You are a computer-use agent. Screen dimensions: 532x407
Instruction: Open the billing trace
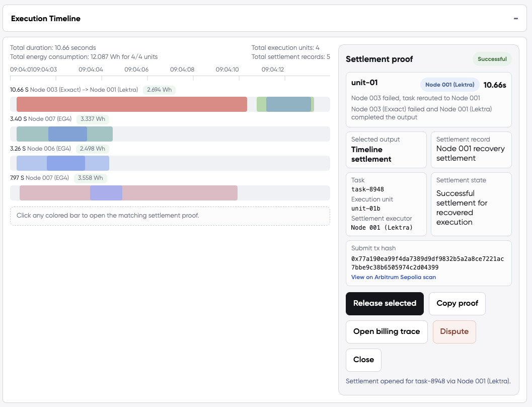386,331
